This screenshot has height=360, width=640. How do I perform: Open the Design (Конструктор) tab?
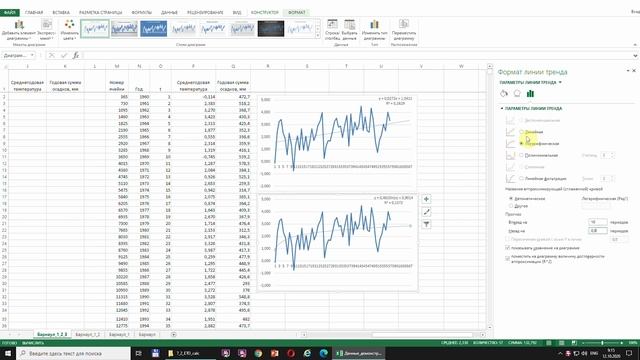pyautogui.click(x=264, y=13)
